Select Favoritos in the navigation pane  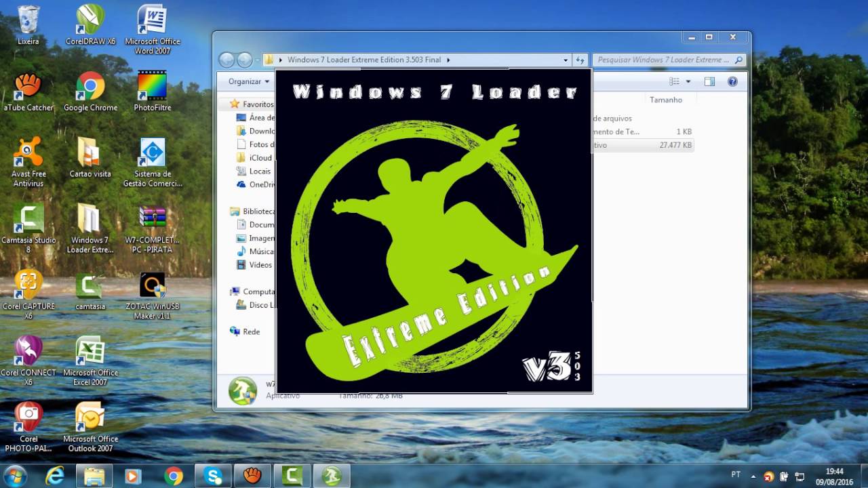(x=252, y=104)
